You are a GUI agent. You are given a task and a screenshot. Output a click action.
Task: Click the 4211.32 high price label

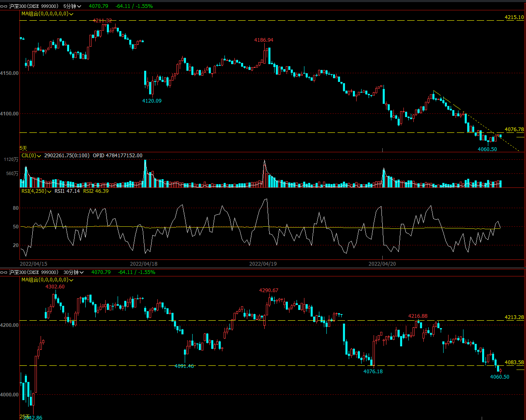102,20
